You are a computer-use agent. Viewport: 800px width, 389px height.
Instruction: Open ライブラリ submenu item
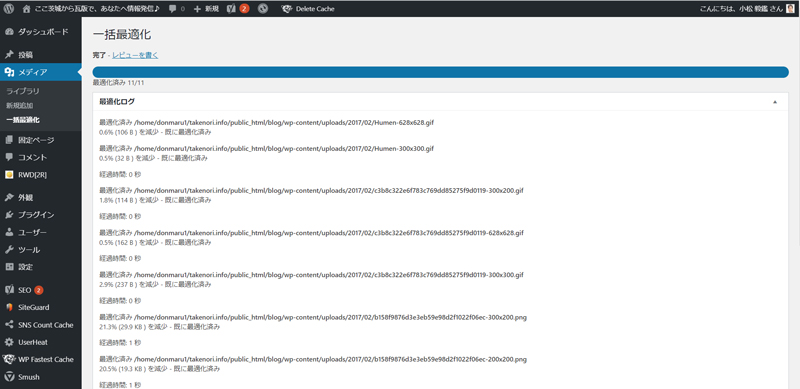(x=22, y=91)
